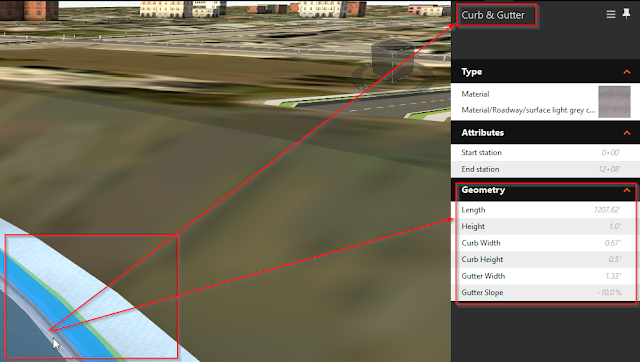Select the Material path text
Image resolution: width=640 pixels, height=362 pixels.
(x=528, y=110)
